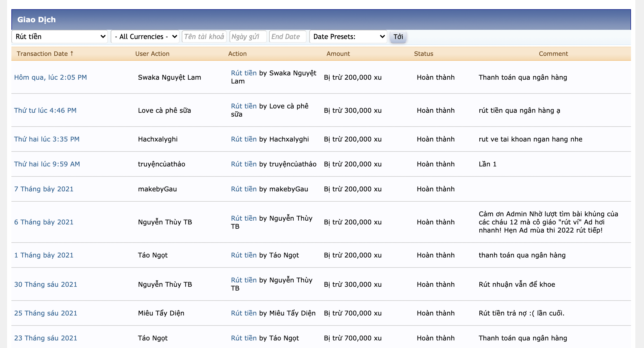644x348 pixels.
Task: Select comment starting 'Cảm ơn Admin Nhờ lượt'
Action: tap(548, 222)
